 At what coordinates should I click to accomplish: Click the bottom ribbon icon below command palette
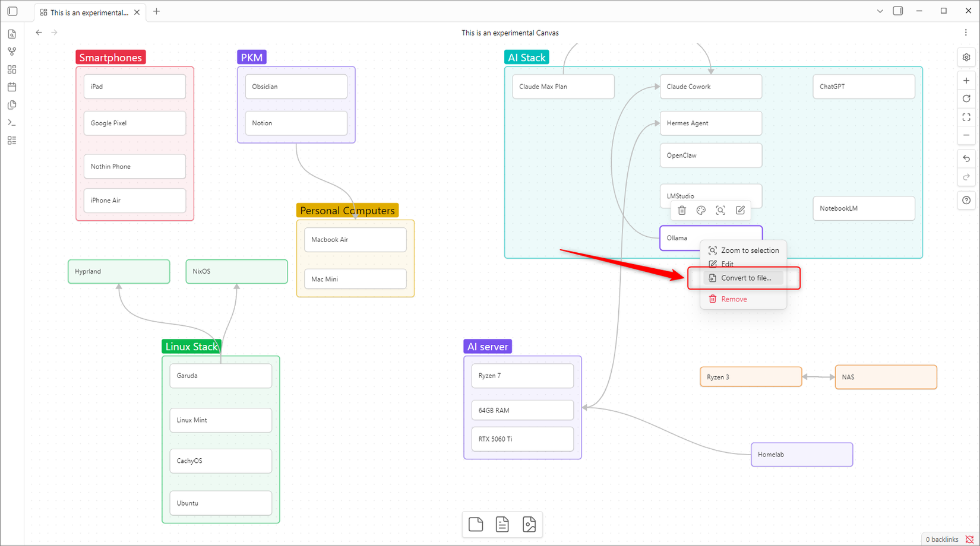[x=12, y=141]
